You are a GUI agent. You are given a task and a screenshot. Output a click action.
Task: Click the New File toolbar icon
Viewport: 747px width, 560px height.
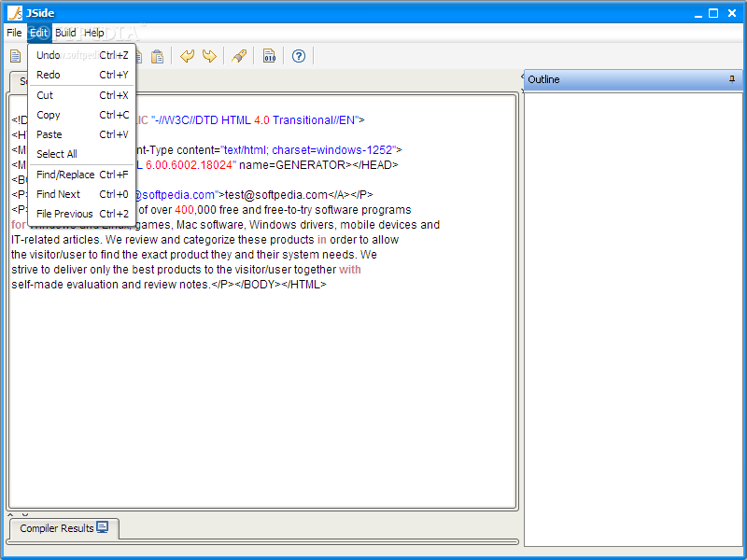coord(15,56)
